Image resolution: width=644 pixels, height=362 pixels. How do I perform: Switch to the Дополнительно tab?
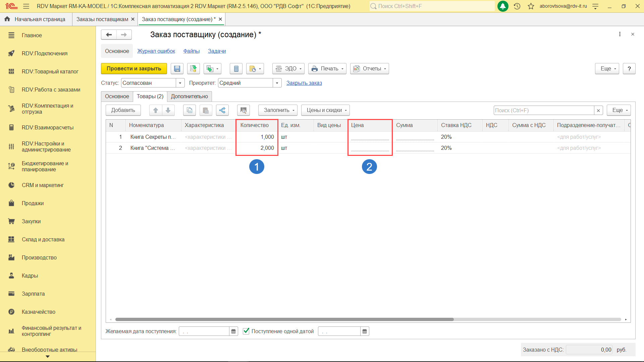pos(189,97)
